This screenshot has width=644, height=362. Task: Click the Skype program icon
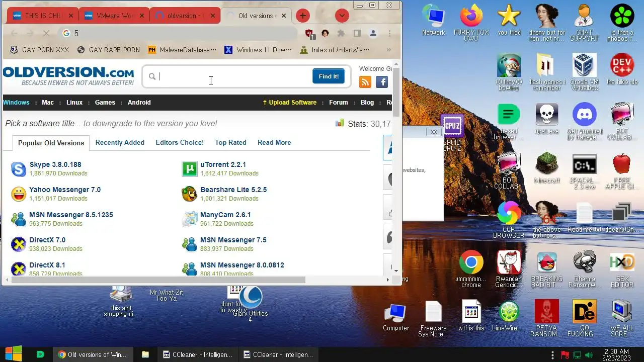[x=19, y=169]
